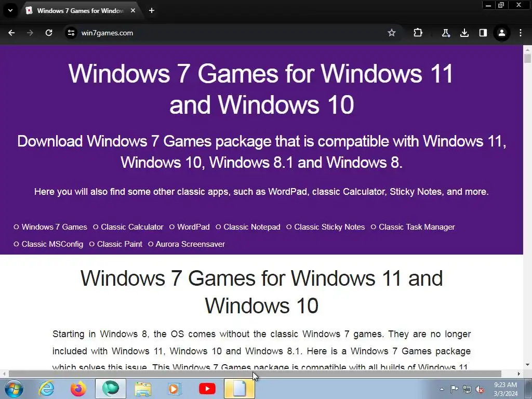The image size is (532, 399).
Task: Click the muted volume tray icon
Action: click(x=480, y=389)
